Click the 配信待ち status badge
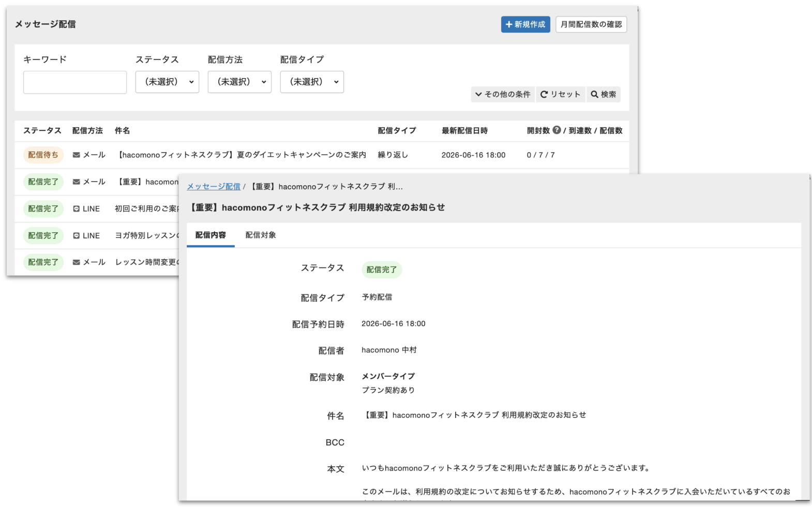 coord(43,155)
